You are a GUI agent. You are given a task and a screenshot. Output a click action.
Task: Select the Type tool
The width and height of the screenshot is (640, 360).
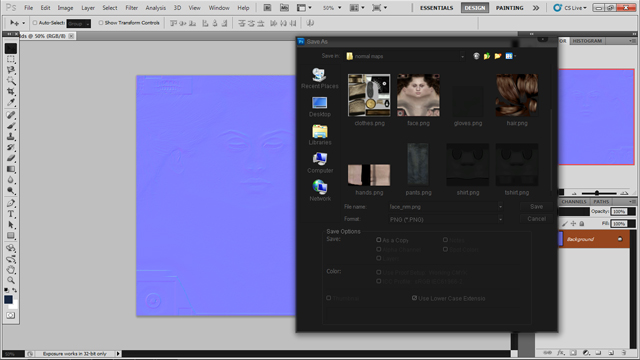pos(11,214)
